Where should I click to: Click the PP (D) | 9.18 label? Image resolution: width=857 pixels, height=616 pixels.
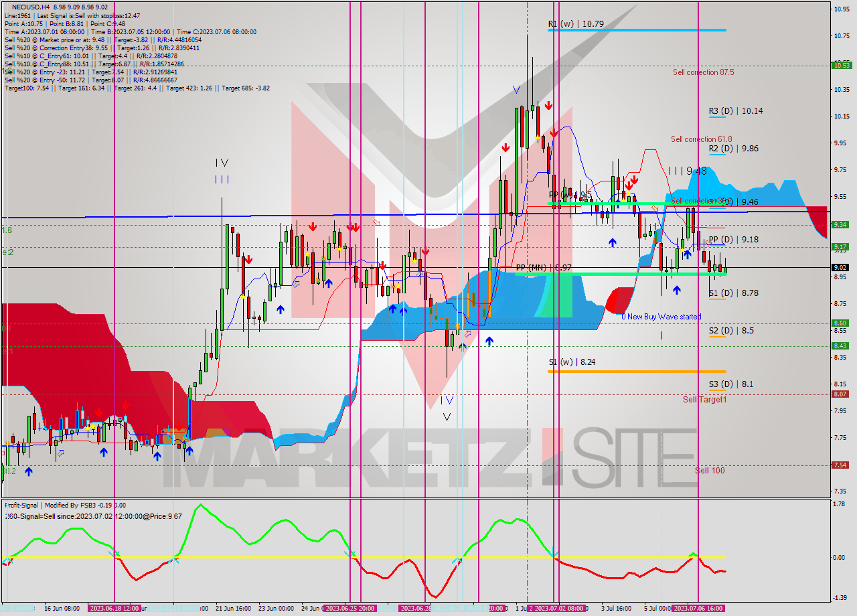click(x=733, y=240)
